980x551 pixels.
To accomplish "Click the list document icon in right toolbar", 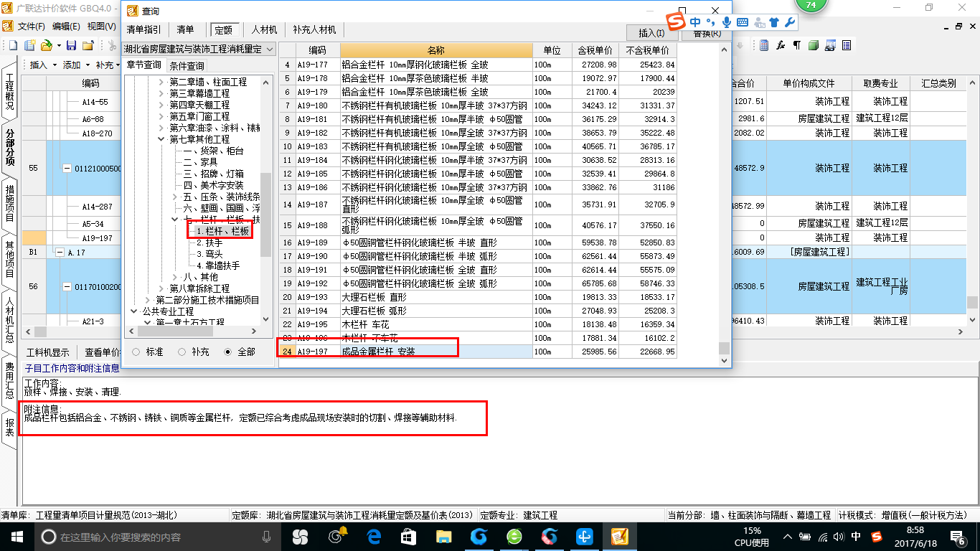I will (847, 45).
